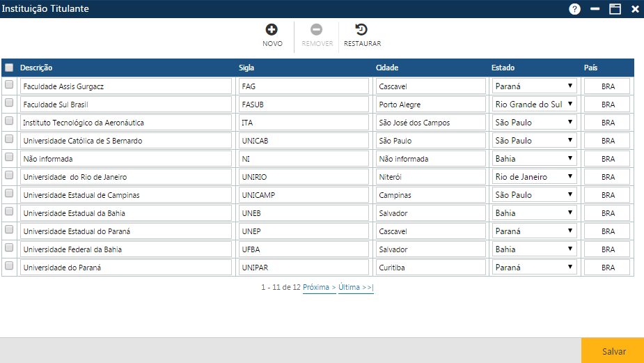644x363 pixels.
Task: Go to next page via Próxima link
Action: (x=320, y=287)
